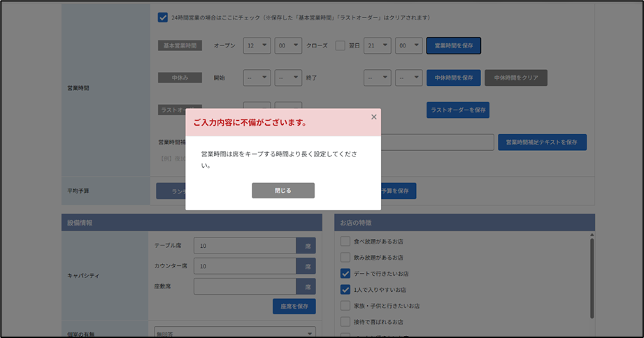Uncheck 1人で入りやすいお店 checkbox

345,290
